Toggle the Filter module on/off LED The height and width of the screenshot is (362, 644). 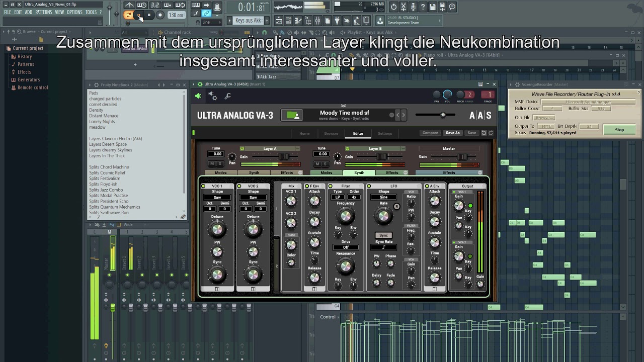point(331,186)
